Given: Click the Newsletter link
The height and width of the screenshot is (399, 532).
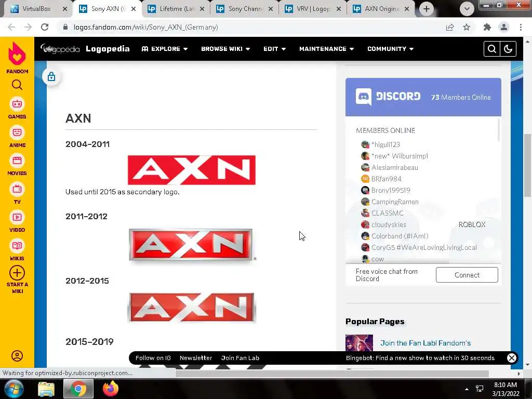Looking at the screenshot, I should coord(196,357).
